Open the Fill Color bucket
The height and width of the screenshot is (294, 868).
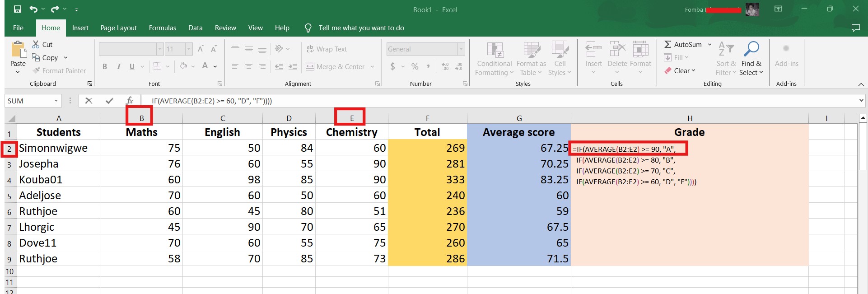coord(183,66)
